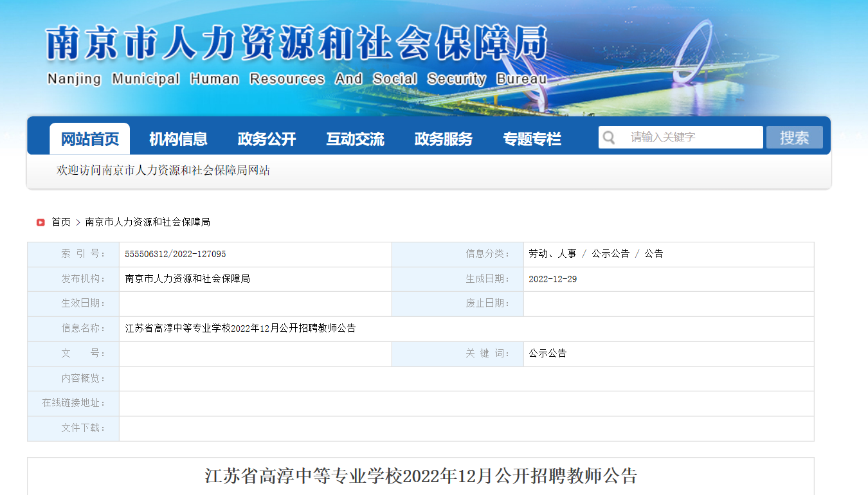The image size is (868, 495).
Task: Open the 政务服务 navigation item
Action: coord(444,139)
